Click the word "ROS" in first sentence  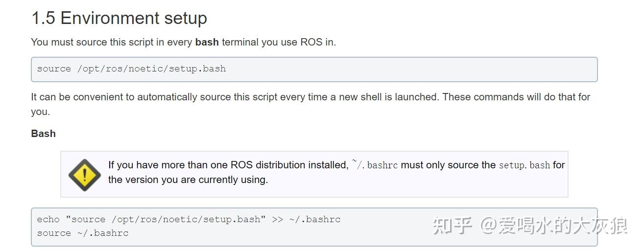coord(311,42)
